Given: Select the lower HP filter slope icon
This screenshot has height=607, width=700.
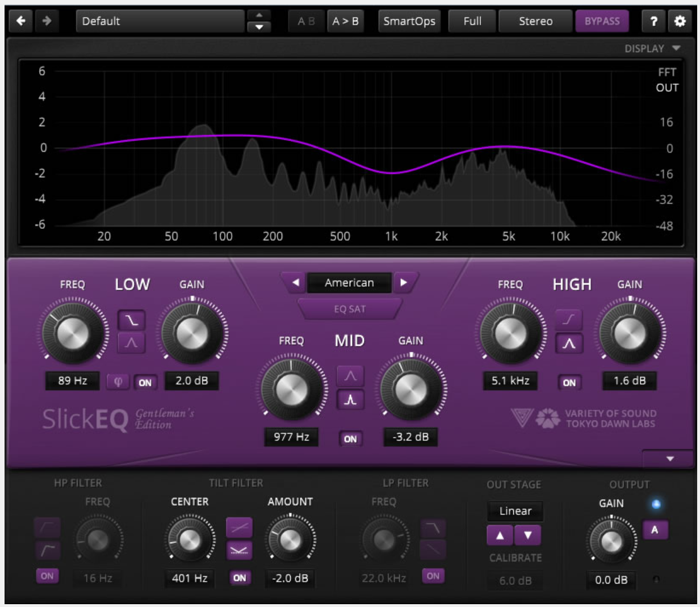Looking at the screenshot, I should click(x=48, y=550).
